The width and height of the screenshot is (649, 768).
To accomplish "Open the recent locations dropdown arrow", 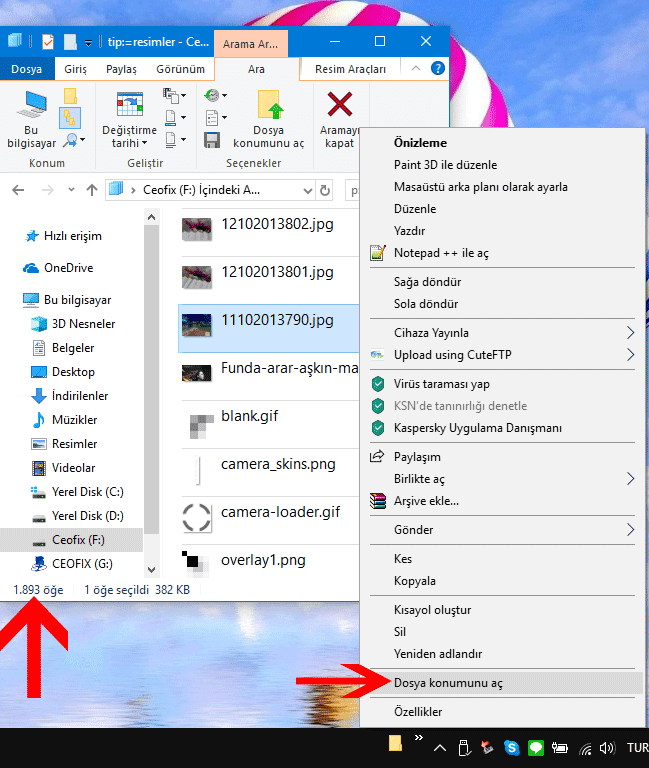I will pos(71,190).
